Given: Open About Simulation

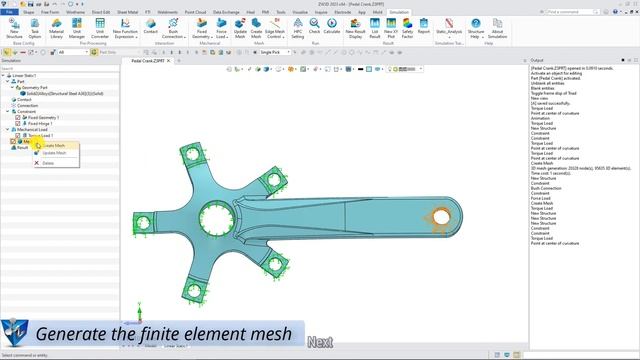Looking at the screenshot, I should tap(497, 28).
